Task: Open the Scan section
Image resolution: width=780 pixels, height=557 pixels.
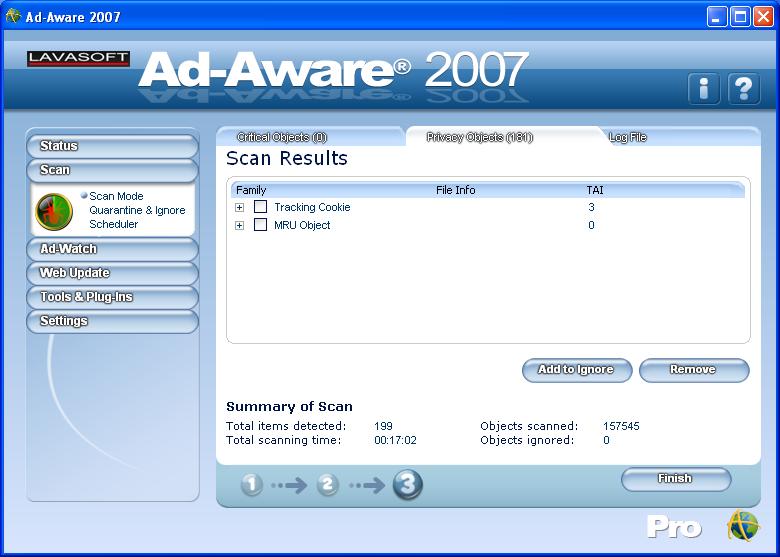Action: point(112,170)
